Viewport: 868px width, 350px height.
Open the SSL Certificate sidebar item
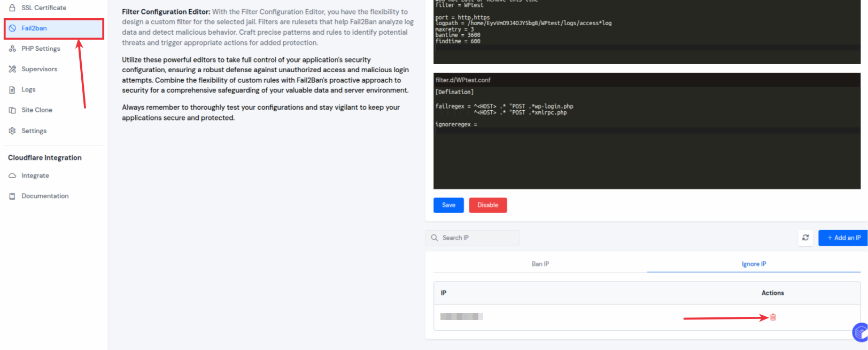click(44, 7)
